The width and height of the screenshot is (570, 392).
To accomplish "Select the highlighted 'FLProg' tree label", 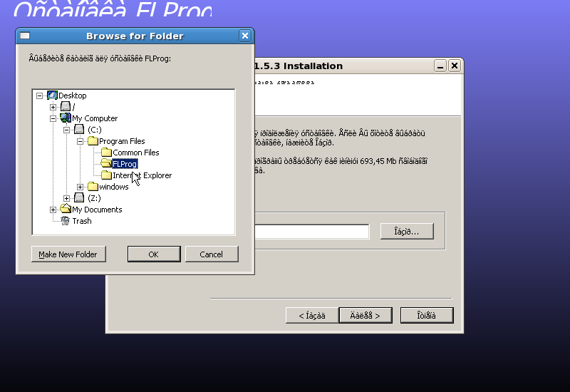I will 125,164.
